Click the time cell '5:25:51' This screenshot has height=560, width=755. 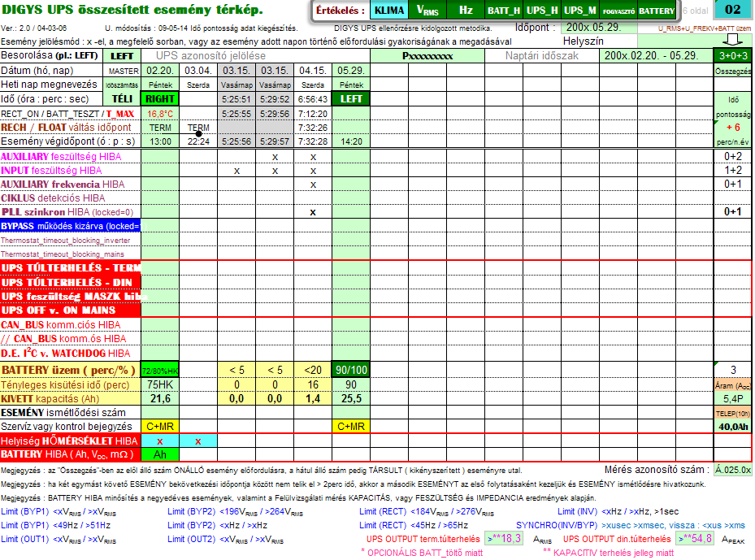click(x=236, y=99)
